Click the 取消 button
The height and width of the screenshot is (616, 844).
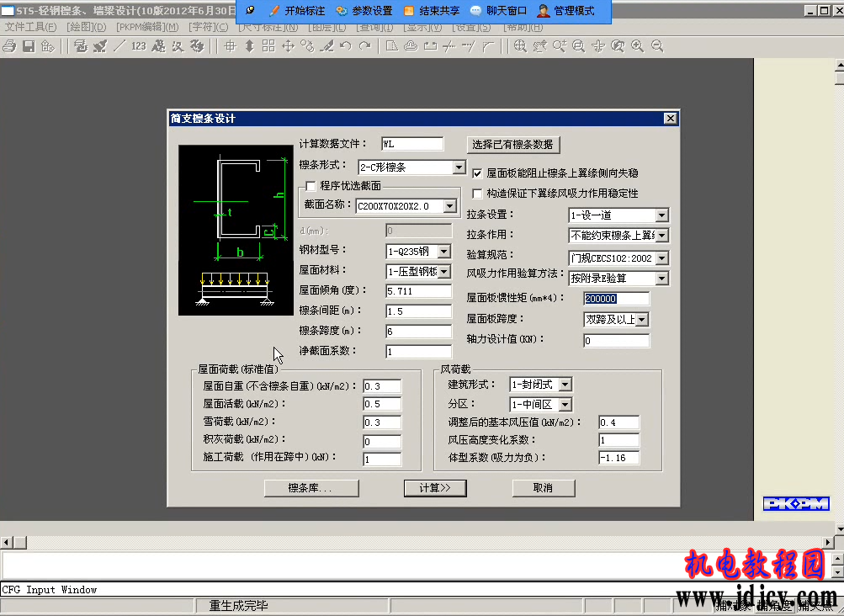pos(544,488)
